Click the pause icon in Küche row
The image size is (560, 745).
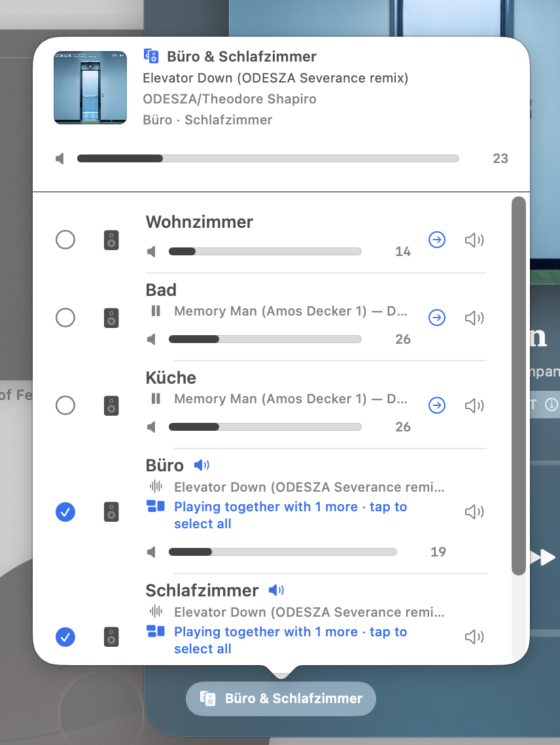[156, 399]
